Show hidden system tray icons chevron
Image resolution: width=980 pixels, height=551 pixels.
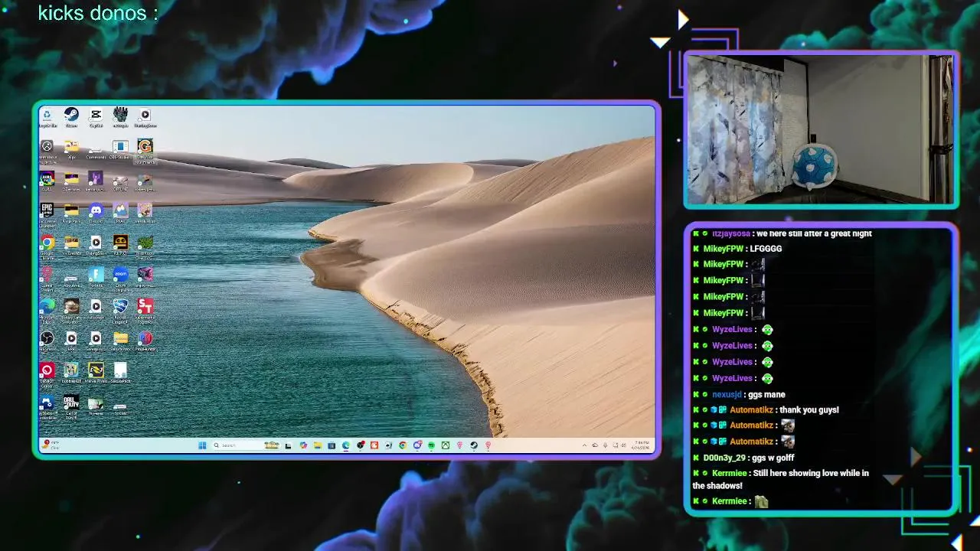(x=584, y=445)
